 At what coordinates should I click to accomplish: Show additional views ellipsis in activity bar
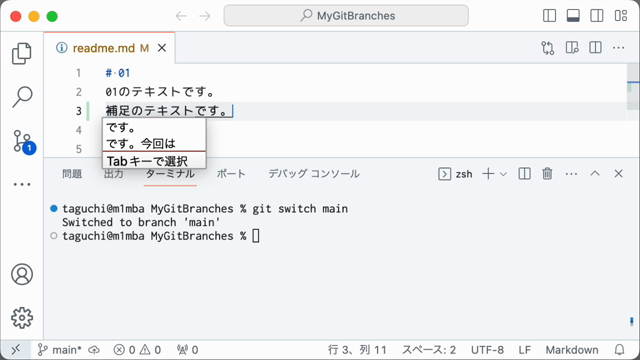click(x=22, y=184)
